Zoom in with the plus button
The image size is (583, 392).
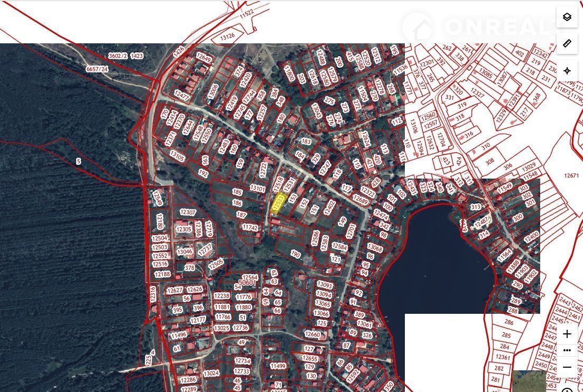[x=567, y=334]
